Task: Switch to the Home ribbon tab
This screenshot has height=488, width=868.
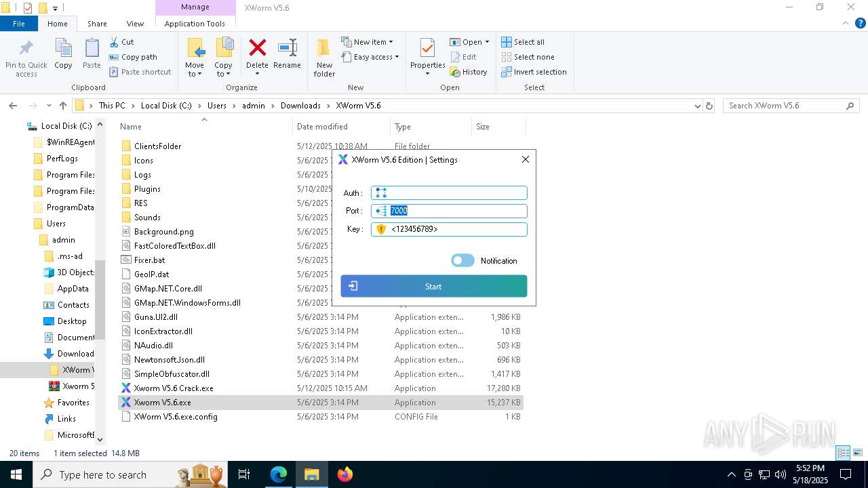Action: click(58, 24)
